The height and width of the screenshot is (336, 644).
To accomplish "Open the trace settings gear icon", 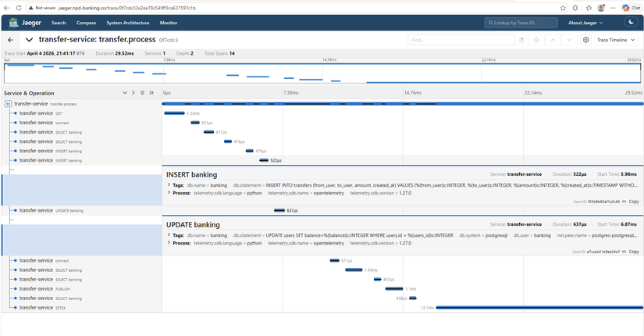I will tap(586, 39).
